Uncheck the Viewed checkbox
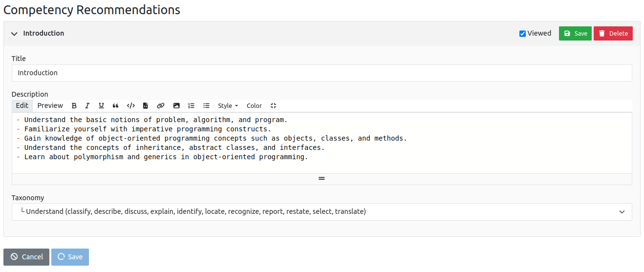The width and height of the screenshot is (644, 272). (x=522, y=34)
